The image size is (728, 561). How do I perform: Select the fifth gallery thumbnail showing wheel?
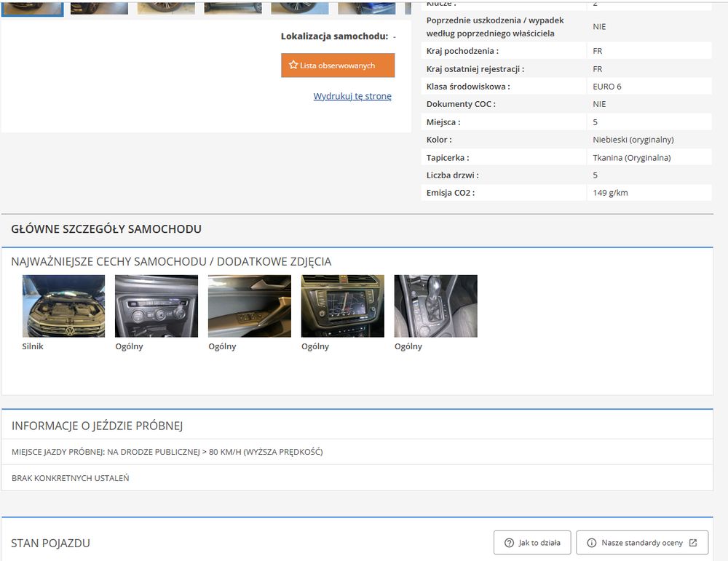[x=300, y=8]
